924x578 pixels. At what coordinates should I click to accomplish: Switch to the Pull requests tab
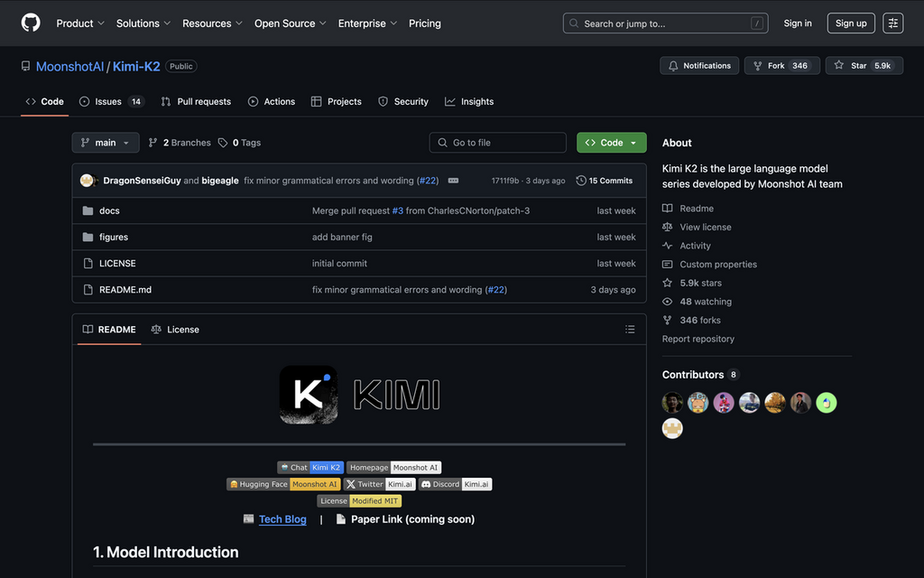coord(196,101)
